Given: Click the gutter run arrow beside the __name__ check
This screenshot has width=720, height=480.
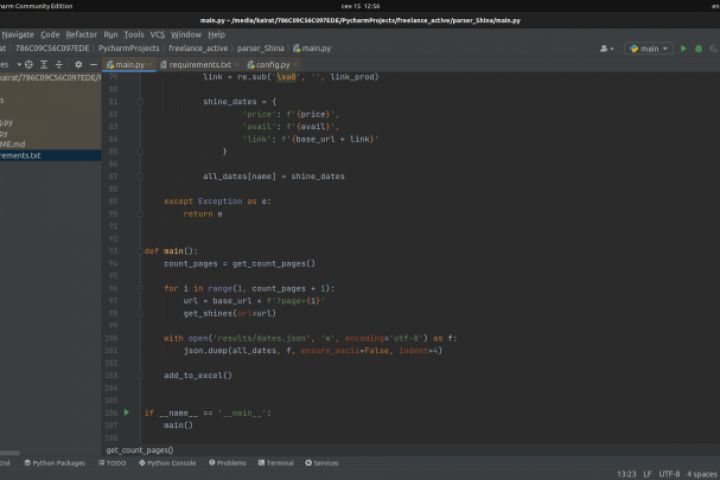Looking at the screenshot, I should 126,412.
